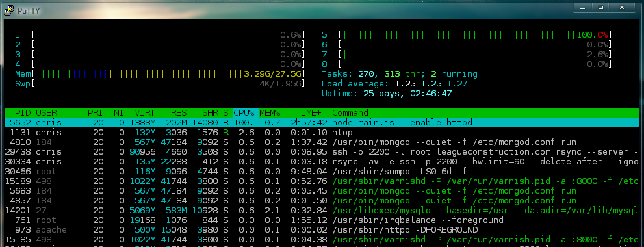This screenshot has width=644, height=247.
Task: Select mongod process with PID 4810
Action: 322,142
